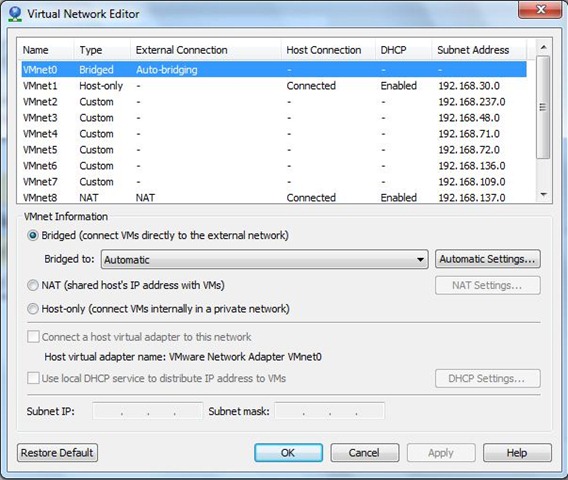Select the VMnet2 row
Viewport: 568px width, 480px height.
pyautogui.click(x=274, y=102)
